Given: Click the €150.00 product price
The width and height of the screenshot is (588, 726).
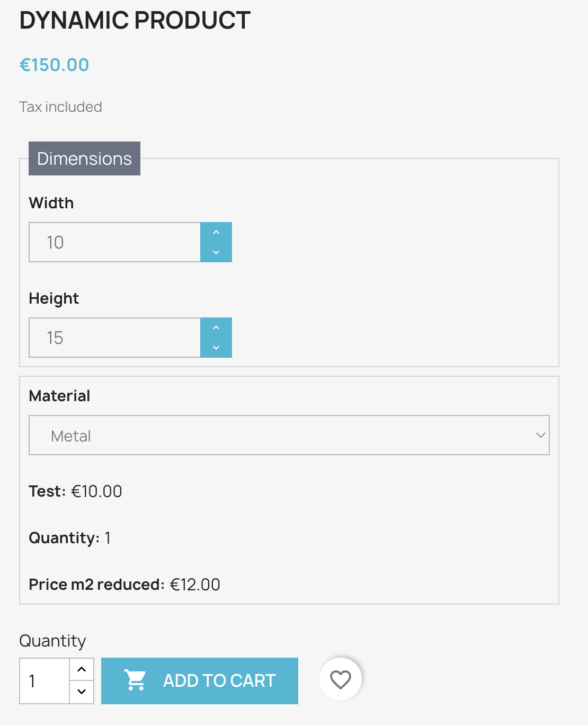Looking at the screenshot, I should tap(54, 65).
